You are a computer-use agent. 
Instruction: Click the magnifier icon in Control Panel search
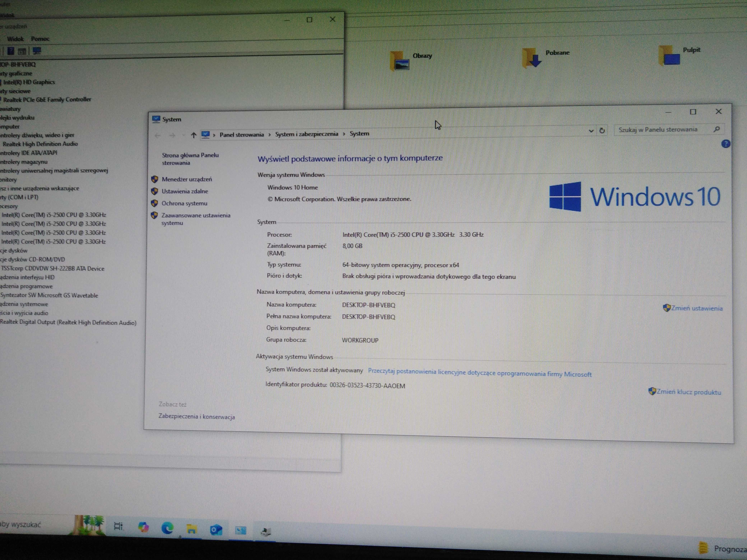click(717, 129)
